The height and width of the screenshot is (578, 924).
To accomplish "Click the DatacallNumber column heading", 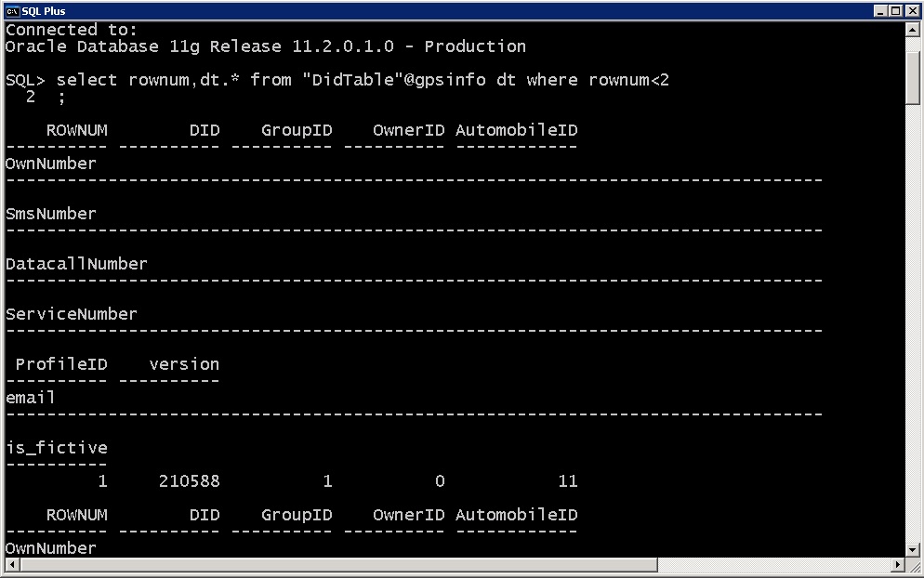I will (76, 264).
